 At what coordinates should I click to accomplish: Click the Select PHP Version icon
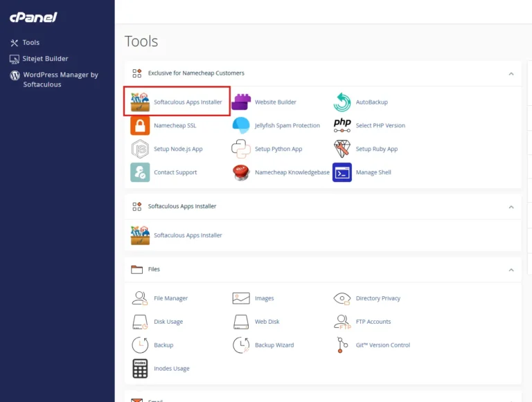pos(342,125)
